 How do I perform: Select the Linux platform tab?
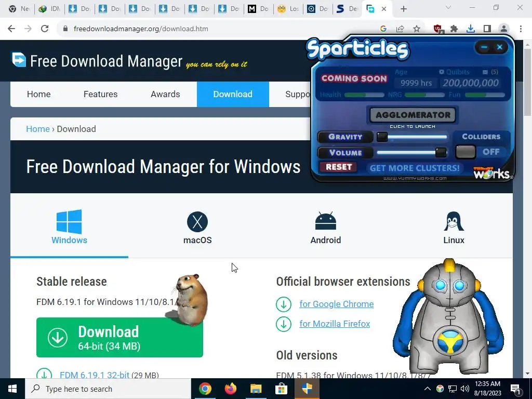(x=454, y=228)
